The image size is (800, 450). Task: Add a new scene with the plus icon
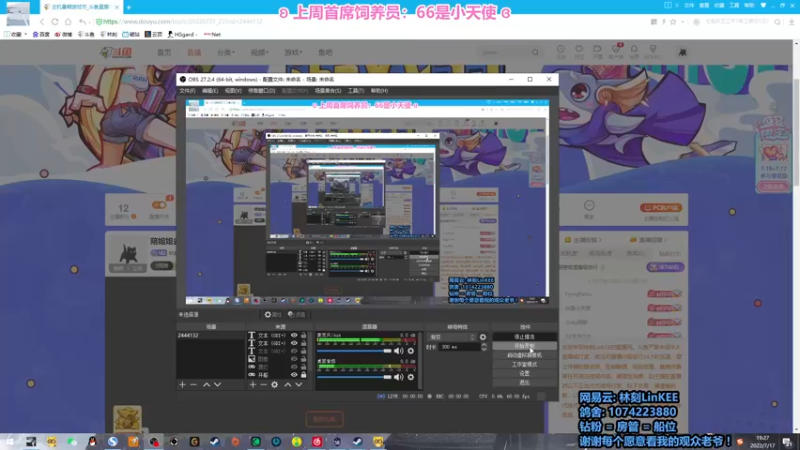pos(182,384)
